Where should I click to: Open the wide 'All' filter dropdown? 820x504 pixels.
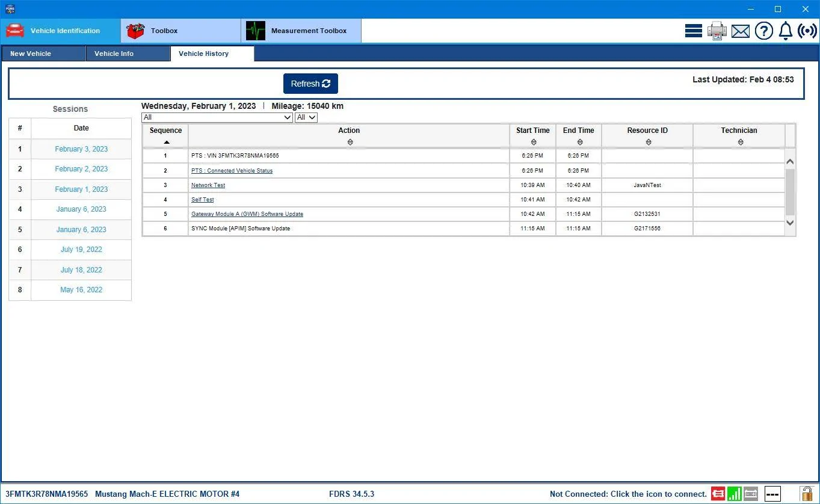tap(217, 117)
